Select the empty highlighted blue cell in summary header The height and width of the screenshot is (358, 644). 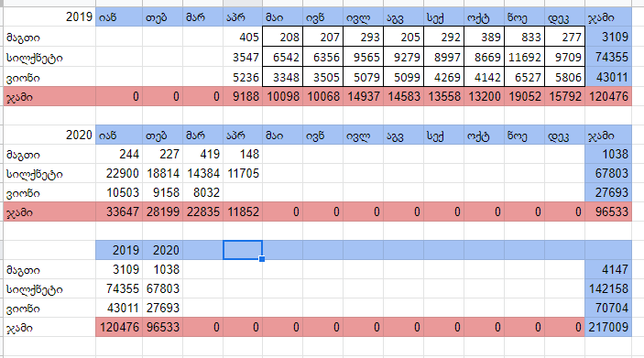[243, 250]
